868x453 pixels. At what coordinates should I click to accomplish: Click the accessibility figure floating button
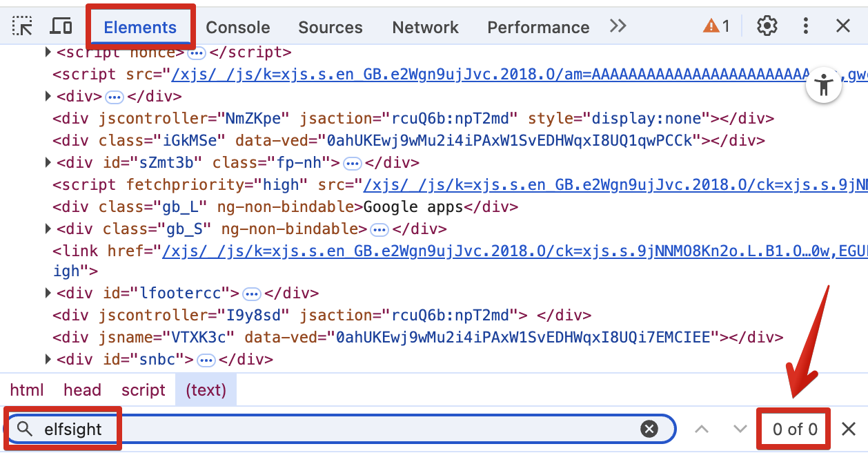click(824, 86)
